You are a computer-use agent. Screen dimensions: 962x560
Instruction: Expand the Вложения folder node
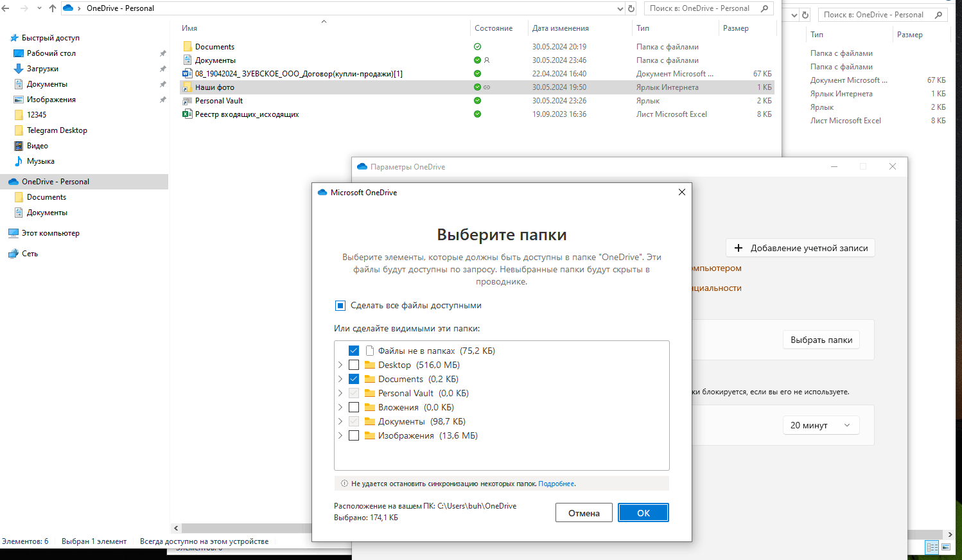[340, 407]
